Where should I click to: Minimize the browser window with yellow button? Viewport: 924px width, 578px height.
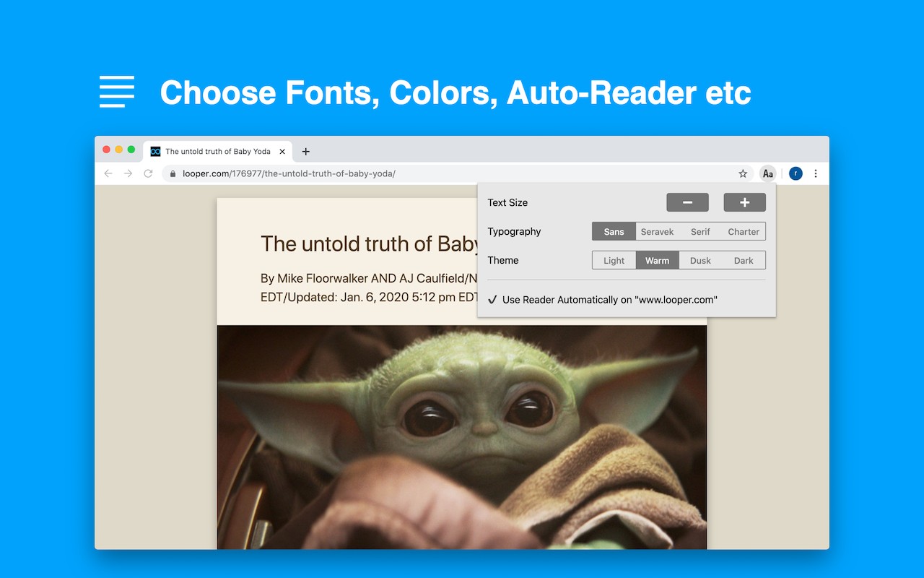click(x=119, y=150)
